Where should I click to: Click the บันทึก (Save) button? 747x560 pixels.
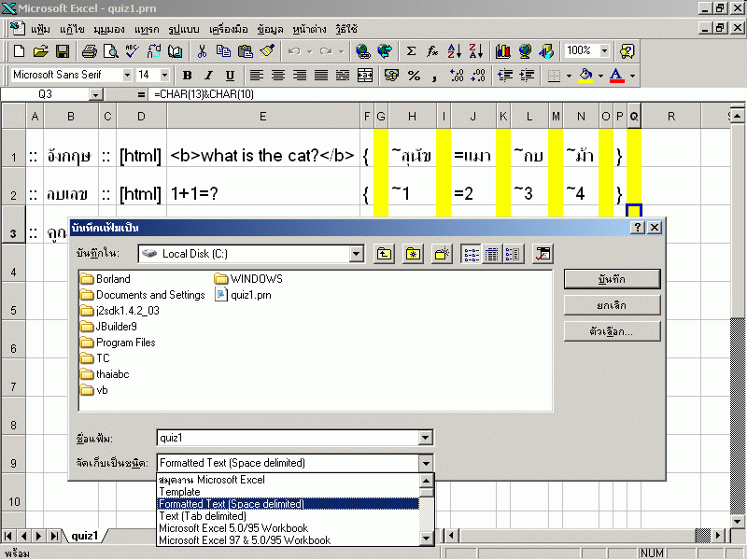tap(613, 279)
